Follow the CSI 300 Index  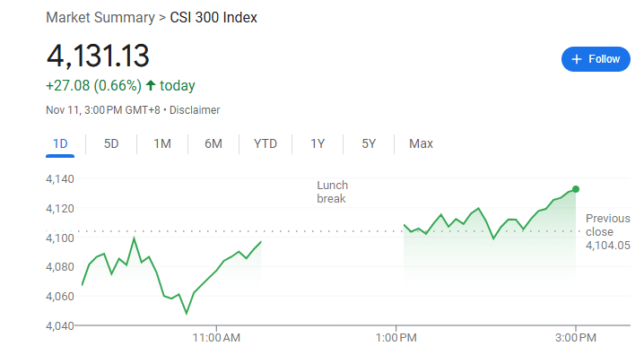pos(596,59)
